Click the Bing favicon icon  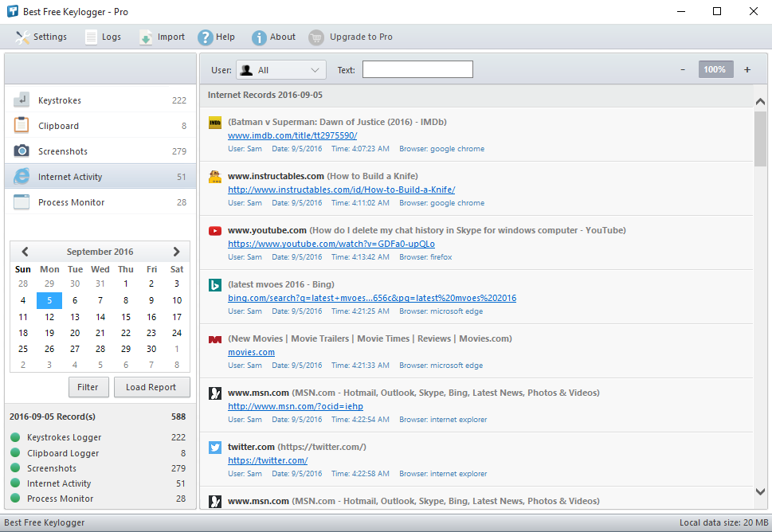(215, 285)
